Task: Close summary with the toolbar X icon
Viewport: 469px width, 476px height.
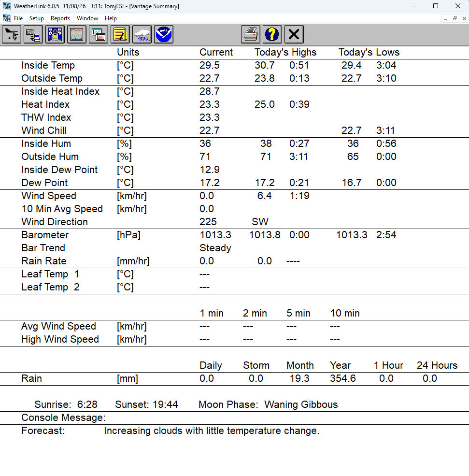Action: (294, 34)
